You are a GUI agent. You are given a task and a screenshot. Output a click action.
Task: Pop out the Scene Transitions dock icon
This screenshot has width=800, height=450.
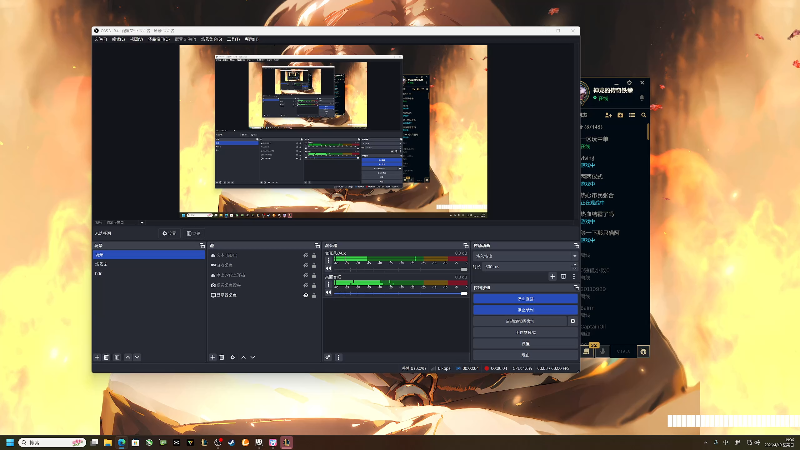pyautogui.click(x=576, y=246)
